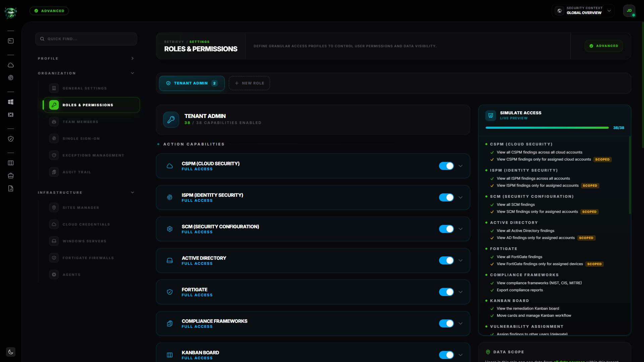Expand the Profile section
The height and width of the screenshot is (362, 644).
86,58
